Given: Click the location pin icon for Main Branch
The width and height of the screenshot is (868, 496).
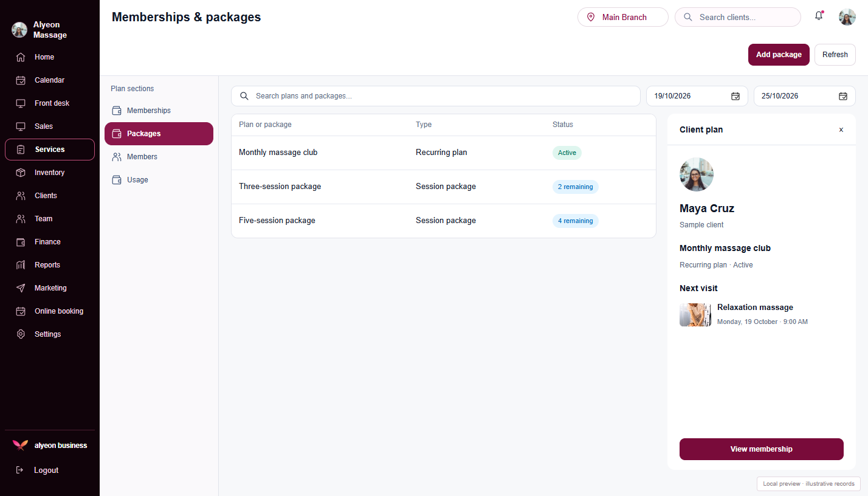Looking at the screenshot, I should 591,17.
